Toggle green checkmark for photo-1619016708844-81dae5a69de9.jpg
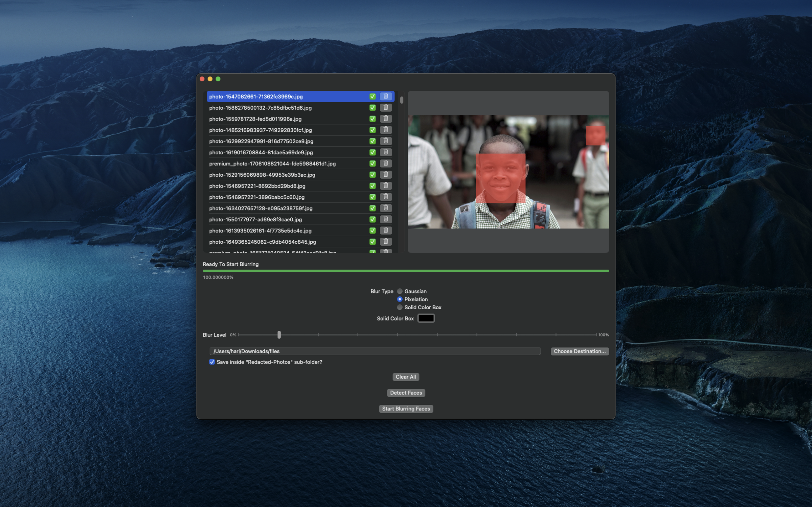This screenshot has width=812, height=507. [372, 152]
